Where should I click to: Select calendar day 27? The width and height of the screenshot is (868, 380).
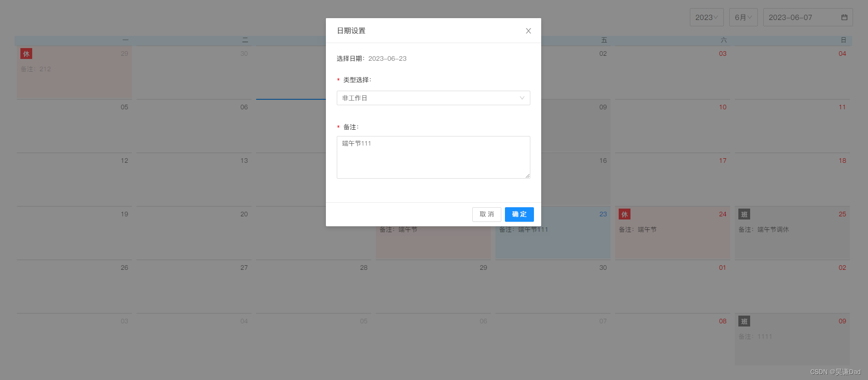(x=194, y=286)
